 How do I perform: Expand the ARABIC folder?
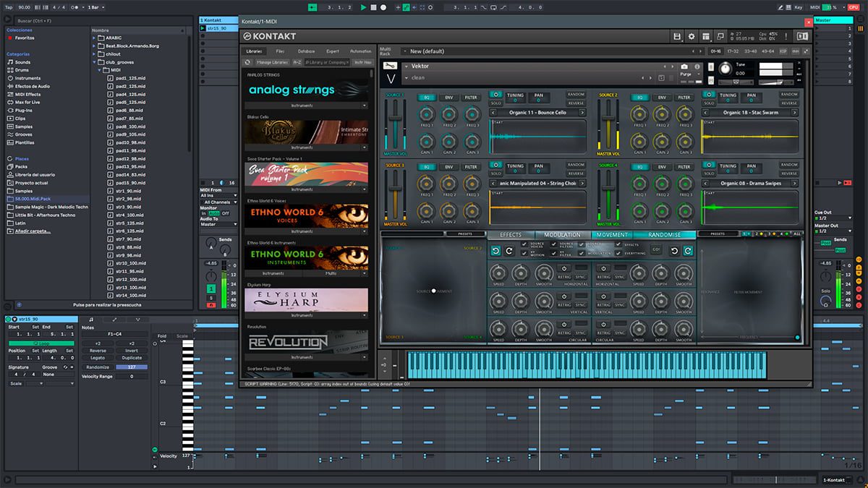coord(94,38)
